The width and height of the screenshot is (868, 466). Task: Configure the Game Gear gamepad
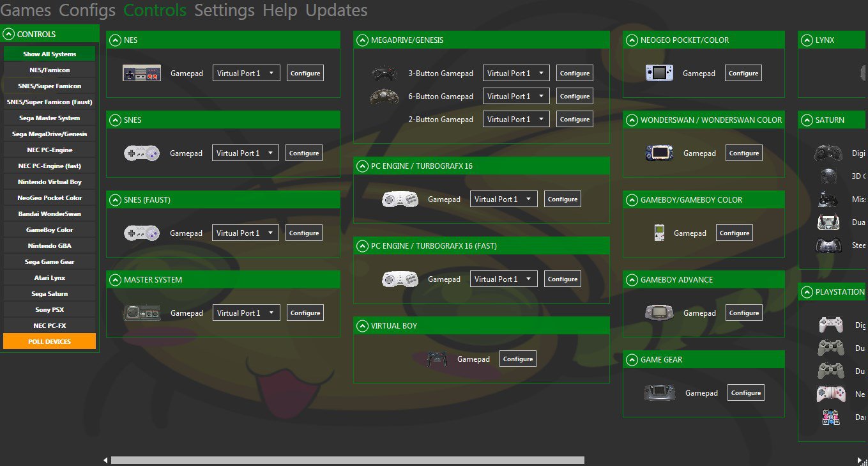[745, 392]
